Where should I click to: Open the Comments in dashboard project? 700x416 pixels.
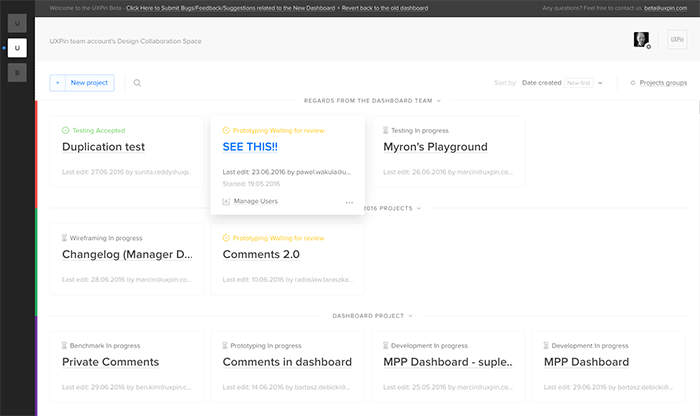tap(287, 362)
